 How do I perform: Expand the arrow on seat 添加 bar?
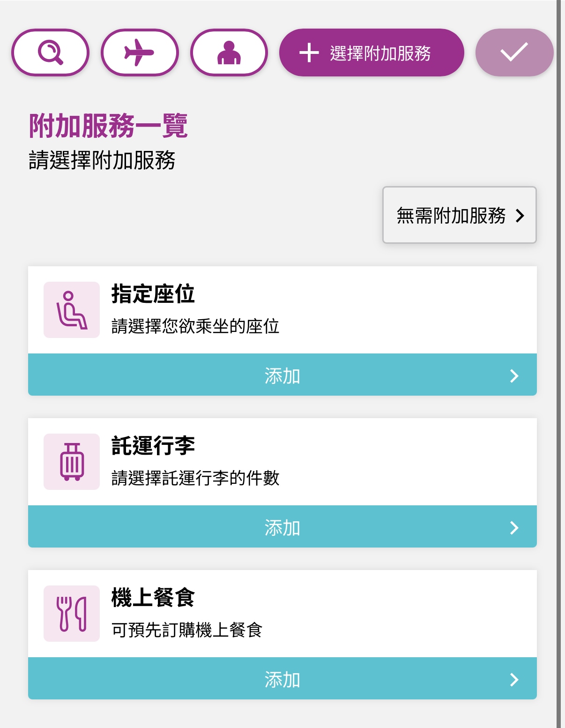(x=514, y=376)
